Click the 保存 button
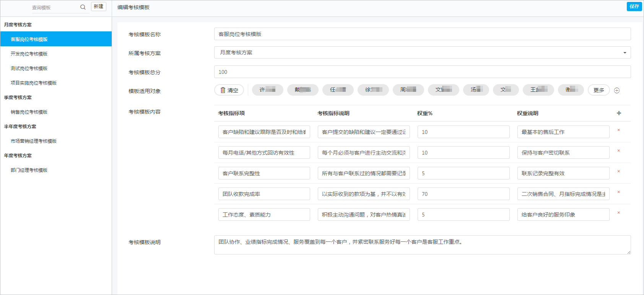Image resolution: width=644 pixels, height=295 pixels. coord(634,7)
